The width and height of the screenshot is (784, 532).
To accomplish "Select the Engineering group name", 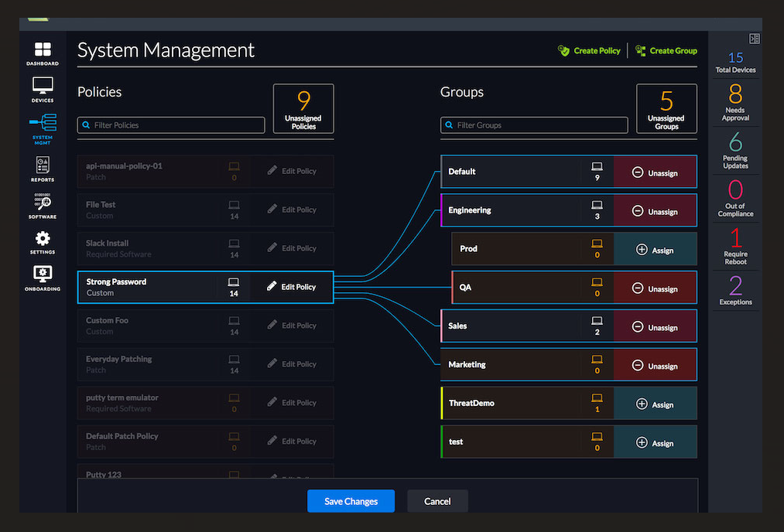I will click(470, 210).
